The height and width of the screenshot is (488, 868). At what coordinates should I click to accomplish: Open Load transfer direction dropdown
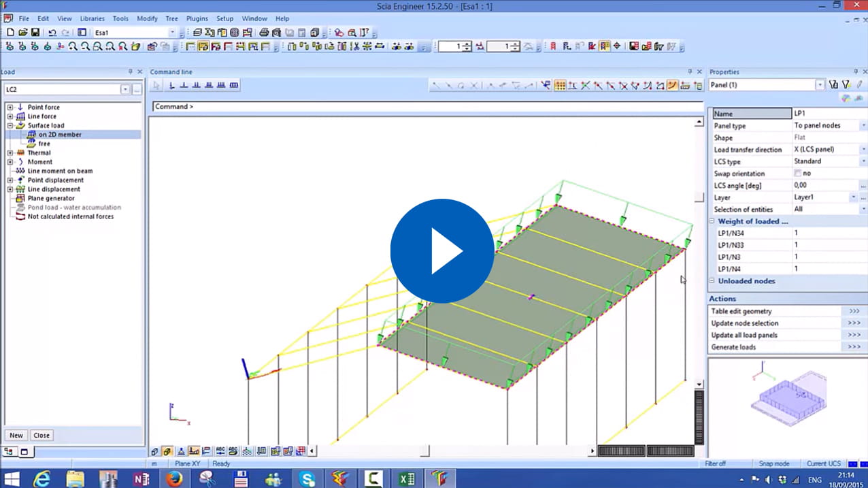click(x=863, y=150)
